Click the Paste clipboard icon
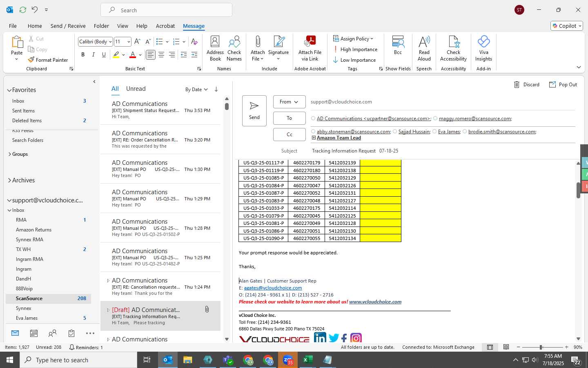Screen dimensions: 588x368 pos(17,43)
